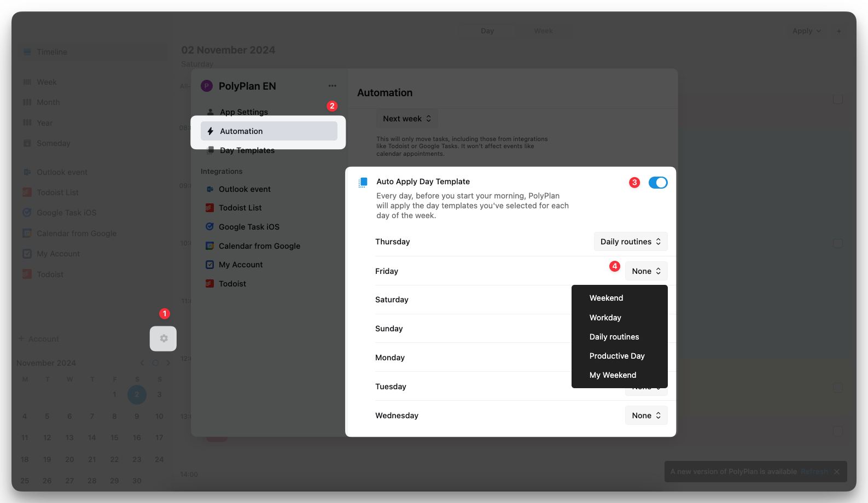Image resolution: width=868 pixels, height=503 pixels.
Task: Open the settings gear button
Action: 164,338
